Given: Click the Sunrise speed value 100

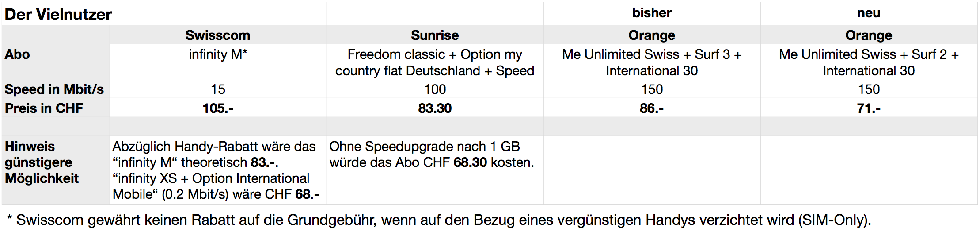Looking at the screenshot, I should [435, 89].
